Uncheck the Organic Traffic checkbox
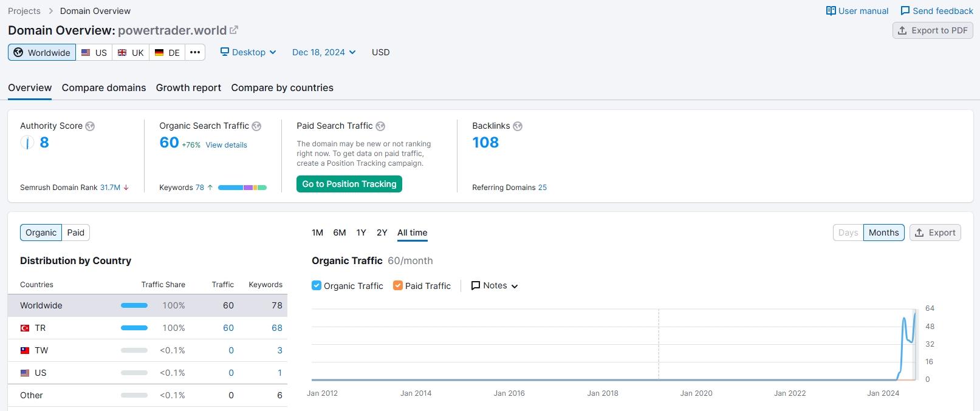Image resolution: width=980 pixels, height=411 pixels. [317, 285]
